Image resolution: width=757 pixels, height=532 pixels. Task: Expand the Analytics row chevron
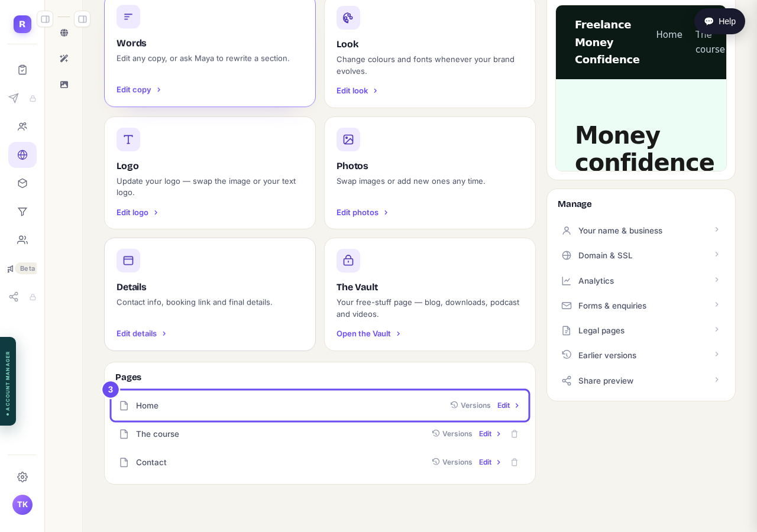tap(717, 280)
